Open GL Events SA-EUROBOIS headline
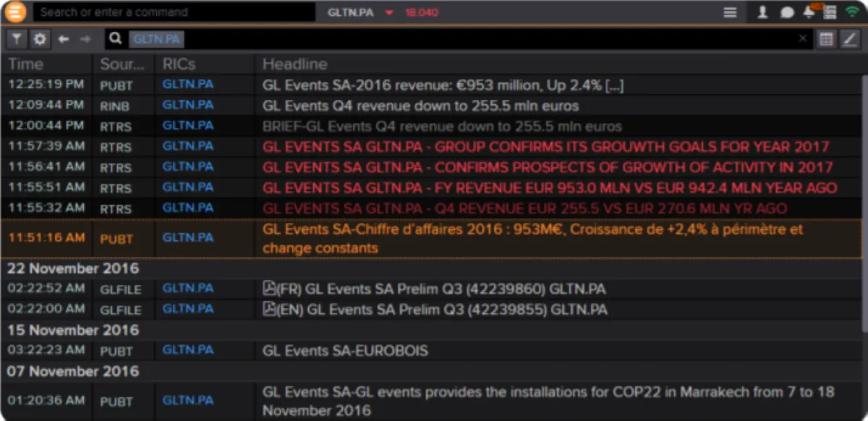The height and width of the screenshot is (421, 868). coord(345,351)
